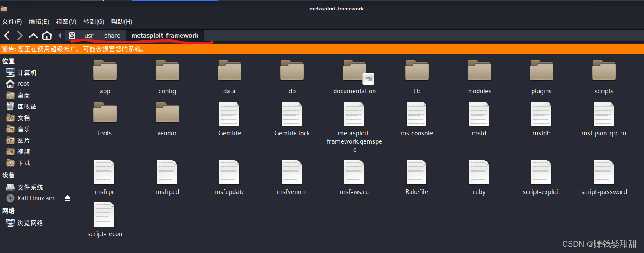The height and width of the screenshot is (253, 644).
Task: Select the msfconsole file icon
Action: coord(416,114)
